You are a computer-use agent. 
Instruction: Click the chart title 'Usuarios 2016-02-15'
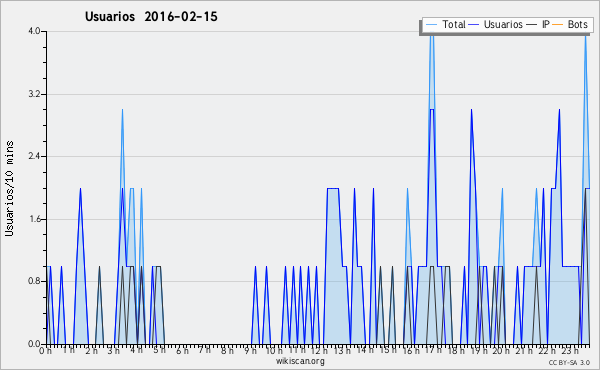click(151, 16)
